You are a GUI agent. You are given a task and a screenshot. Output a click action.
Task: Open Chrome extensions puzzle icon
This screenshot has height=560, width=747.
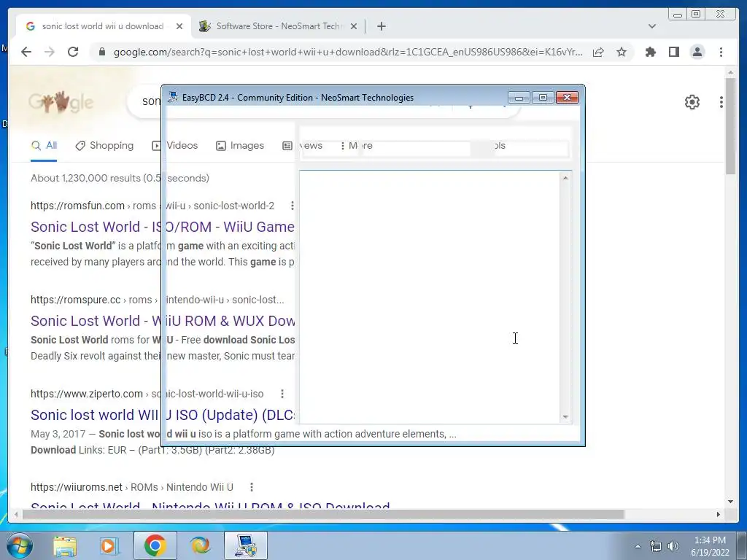tap(650, 52)
